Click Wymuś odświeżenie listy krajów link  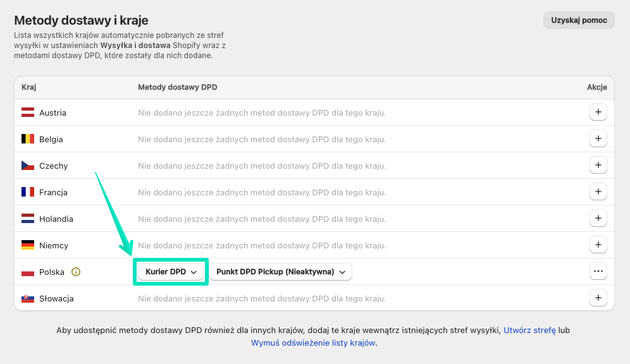[313, 343]
